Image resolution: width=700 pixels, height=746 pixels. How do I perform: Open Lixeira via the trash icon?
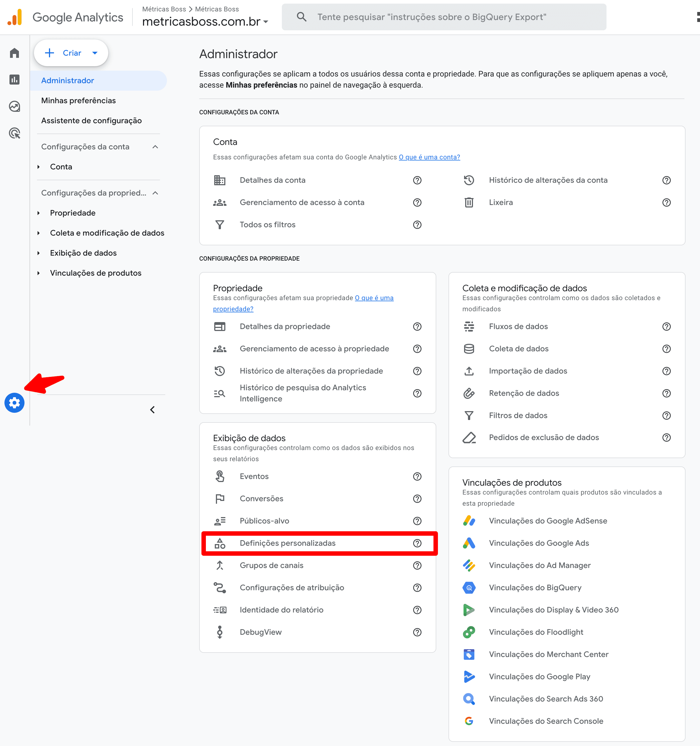(x=469, y=202)
